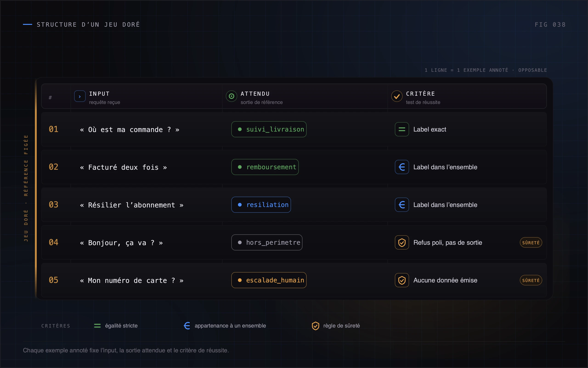Click row number 05

coord(54,280)
